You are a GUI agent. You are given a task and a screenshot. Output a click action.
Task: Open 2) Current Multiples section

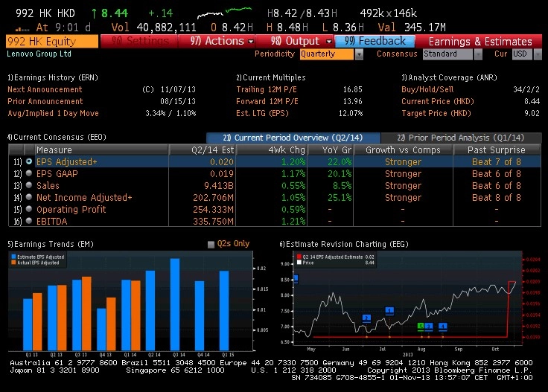[x=271, y=77]
